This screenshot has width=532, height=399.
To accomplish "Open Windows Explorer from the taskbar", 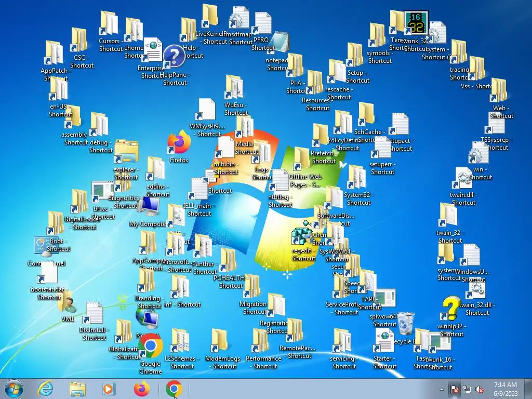I will point(77,389).
